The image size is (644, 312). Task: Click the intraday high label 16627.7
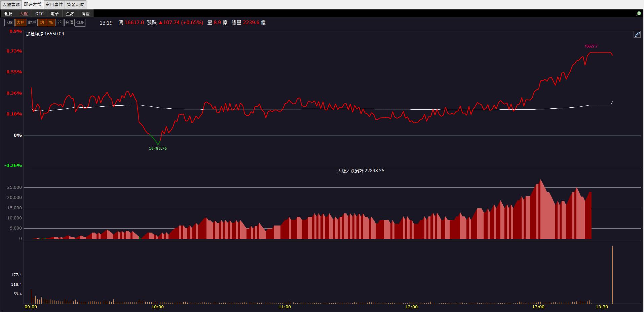coord(591,46)
